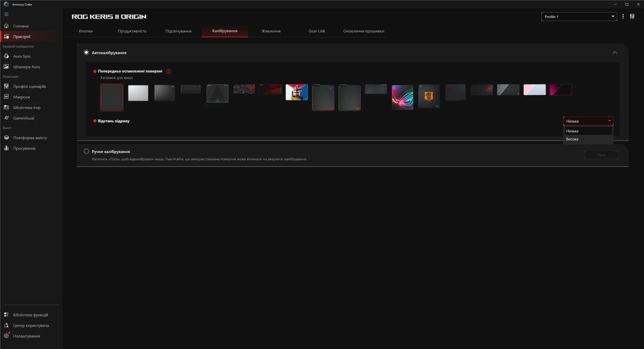
Task: Click the Центр користувача icon
Action: (x=6, y=325)
